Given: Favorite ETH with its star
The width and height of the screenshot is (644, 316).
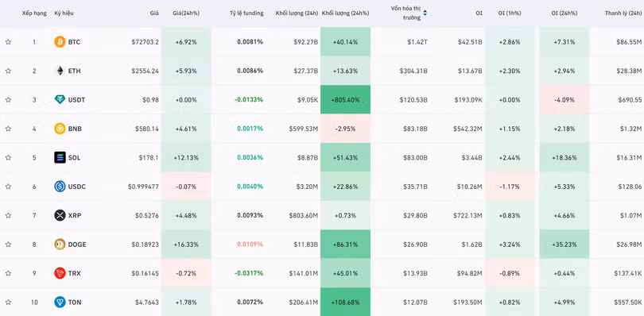Looking at the screenshot, I should tap(8, 71).
